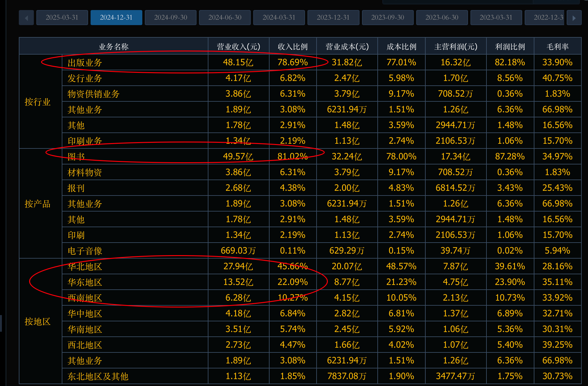Click the 材料物资 row name
588x386 pixels.
[85, 172]
